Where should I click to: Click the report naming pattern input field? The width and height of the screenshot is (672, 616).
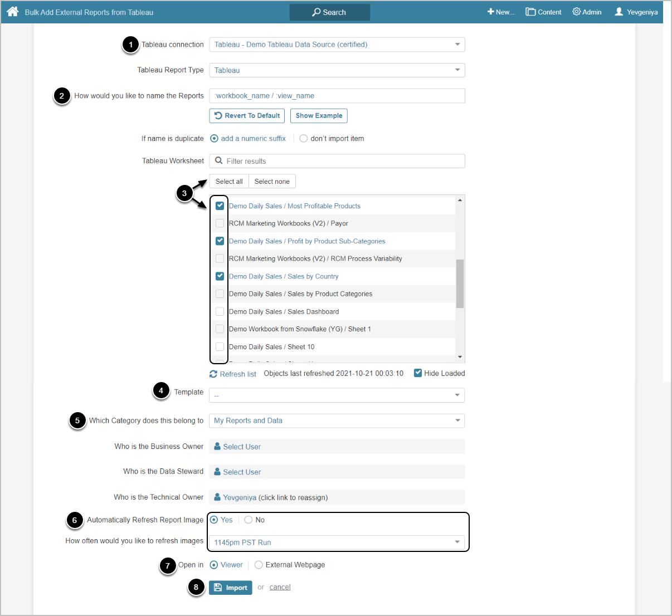[337, 96]
